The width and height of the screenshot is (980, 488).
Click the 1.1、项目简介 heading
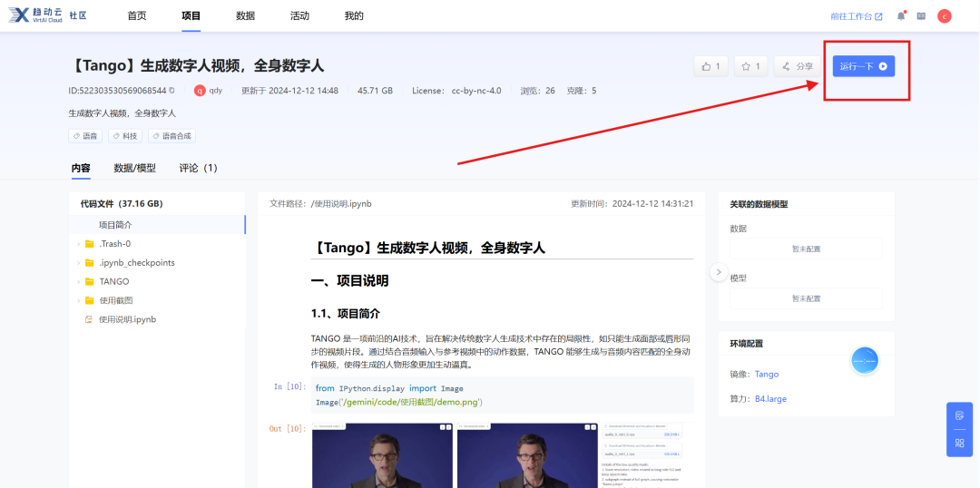click(x=345, y=314)
